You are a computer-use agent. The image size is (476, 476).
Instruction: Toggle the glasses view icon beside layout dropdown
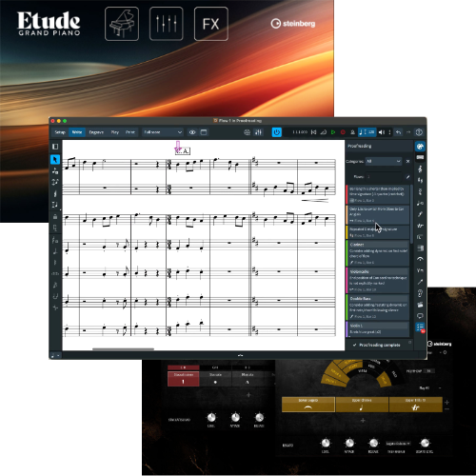[x=192, y=132]
